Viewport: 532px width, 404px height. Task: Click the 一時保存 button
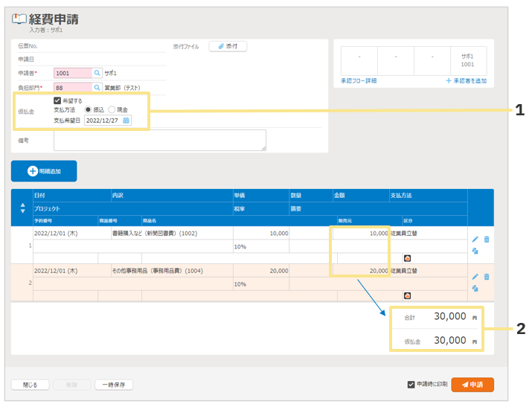[114, 385]
